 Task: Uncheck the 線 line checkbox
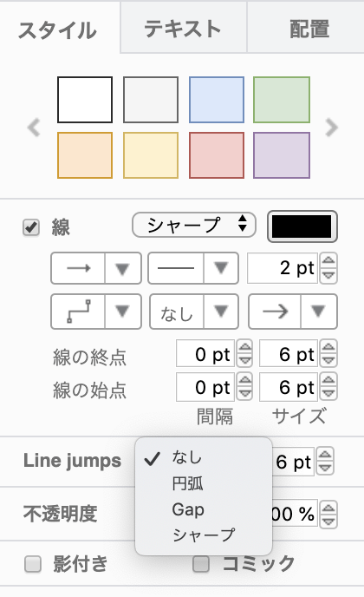(31, 227)
